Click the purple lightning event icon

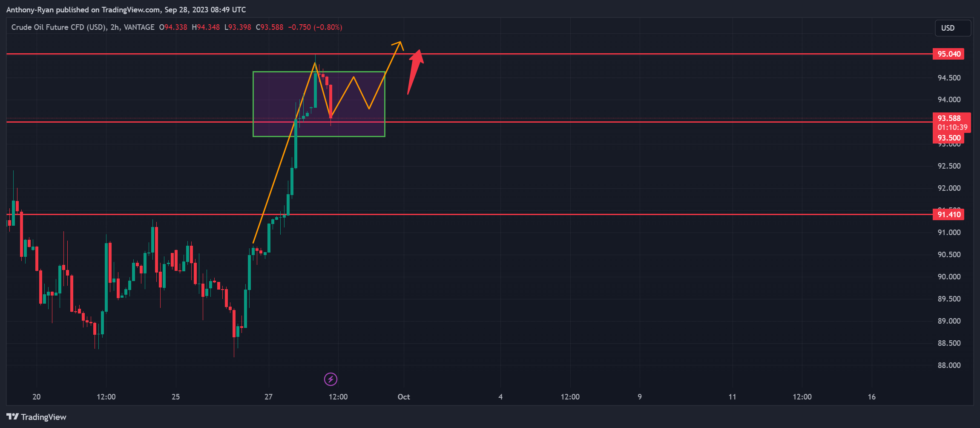tap(330, 379)
